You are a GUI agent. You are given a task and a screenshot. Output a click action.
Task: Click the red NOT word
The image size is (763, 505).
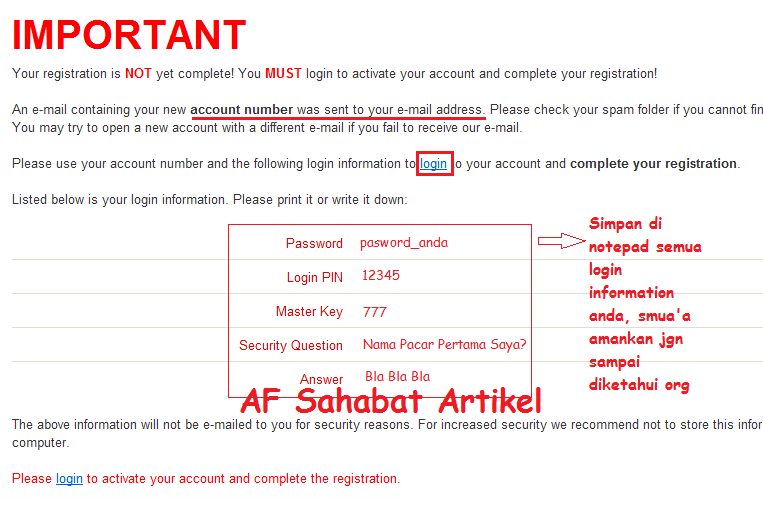(138, 74)
